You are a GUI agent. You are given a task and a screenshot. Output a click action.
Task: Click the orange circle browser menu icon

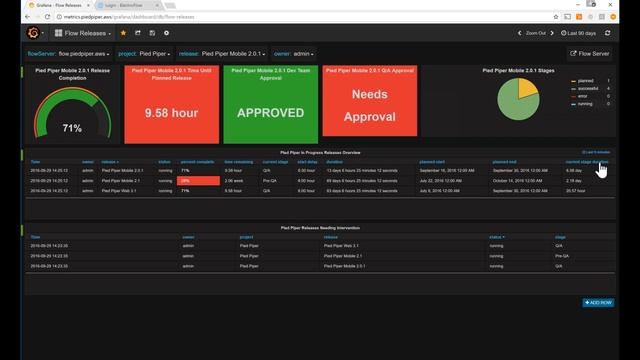point(613,17)
